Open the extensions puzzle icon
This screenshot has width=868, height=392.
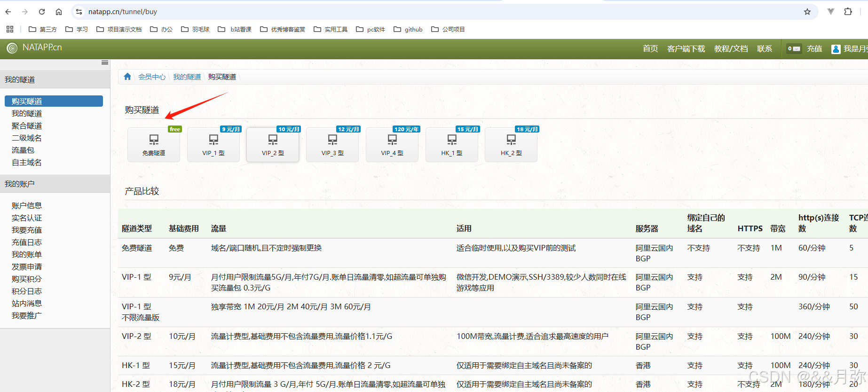pyautogui.click(x=848, y=12)
